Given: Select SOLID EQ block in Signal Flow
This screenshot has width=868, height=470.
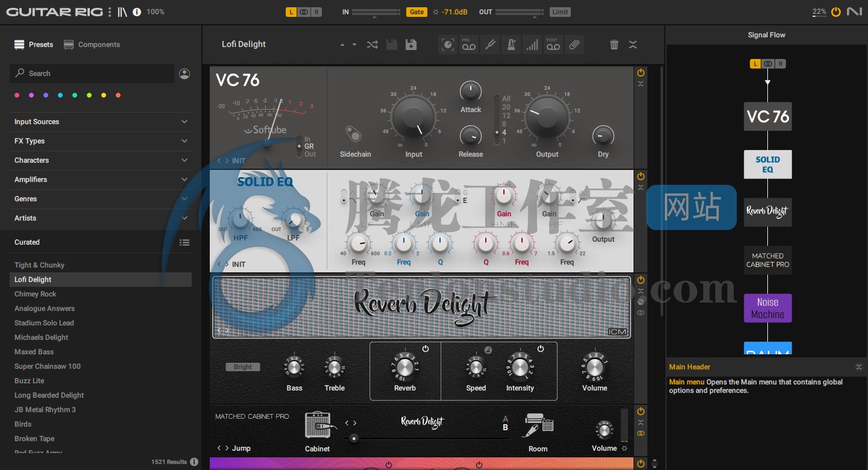Looking at the screenshot, I should 768,164.
